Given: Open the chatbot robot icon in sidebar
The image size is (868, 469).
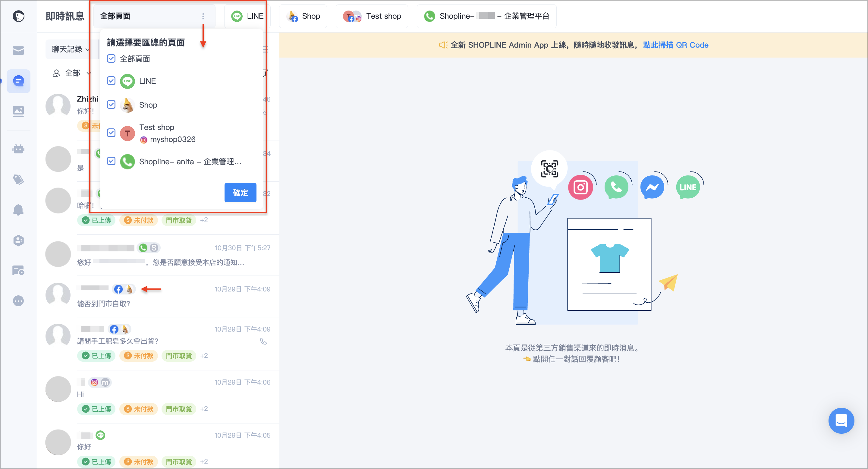Looking at the screenshot, I should (18, 149).
